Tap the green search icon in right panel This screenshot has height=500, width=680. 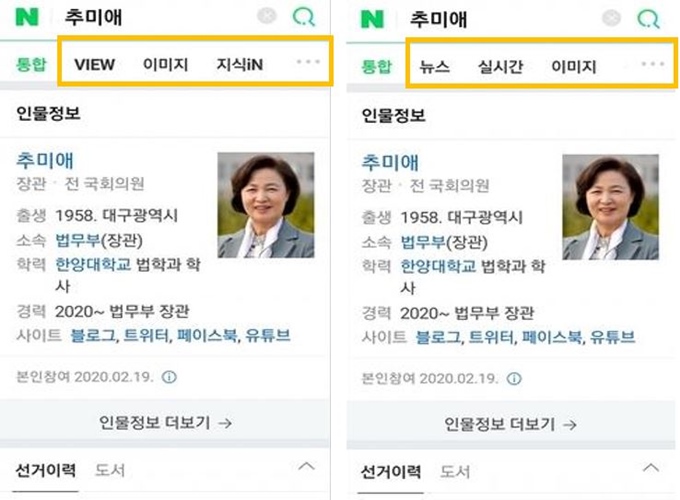649,19
